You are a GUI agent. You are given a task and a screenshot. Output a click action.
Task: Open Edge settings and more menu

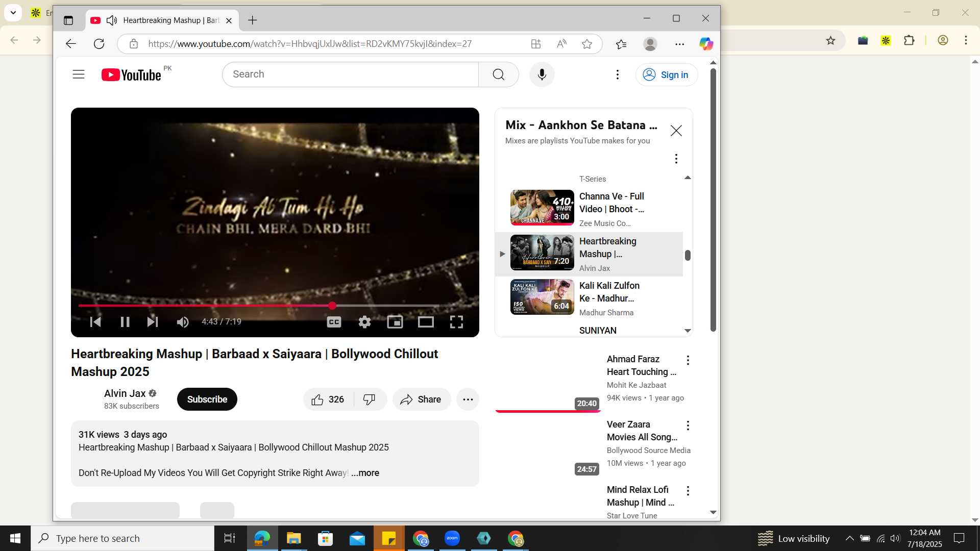pos(679,44)
